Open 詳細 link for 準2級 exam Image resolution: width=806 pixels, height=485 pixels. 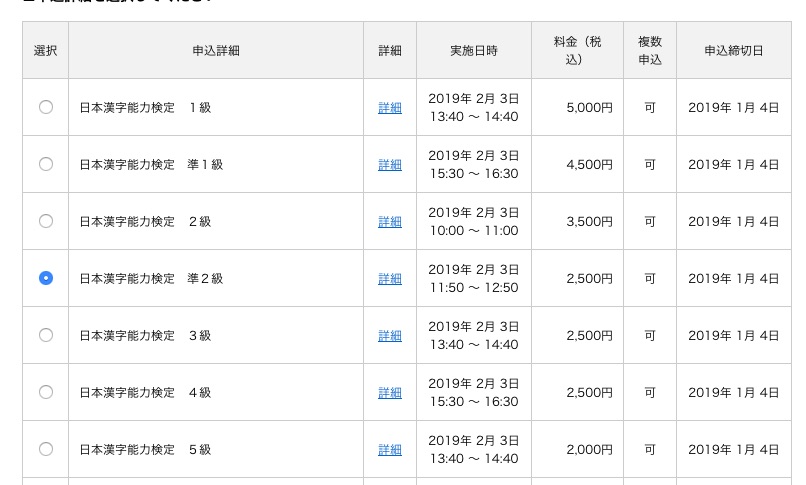390,279
